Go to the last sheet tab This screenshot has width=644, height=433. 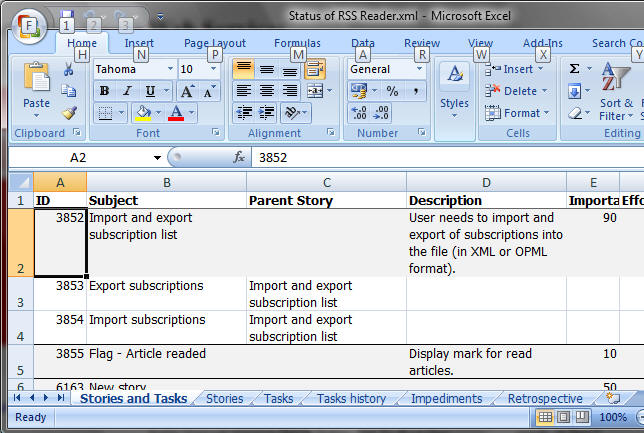[x=61, y=398]
